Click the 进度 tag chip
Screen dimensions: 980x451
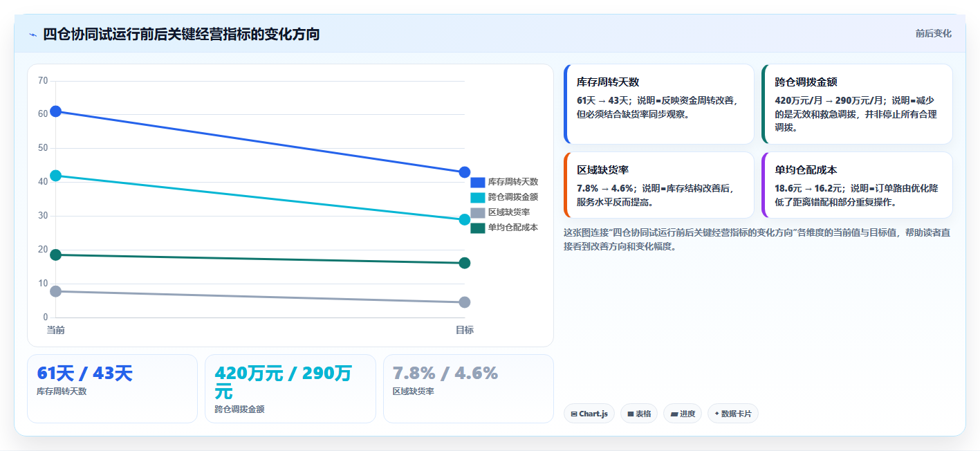point(682,414)
